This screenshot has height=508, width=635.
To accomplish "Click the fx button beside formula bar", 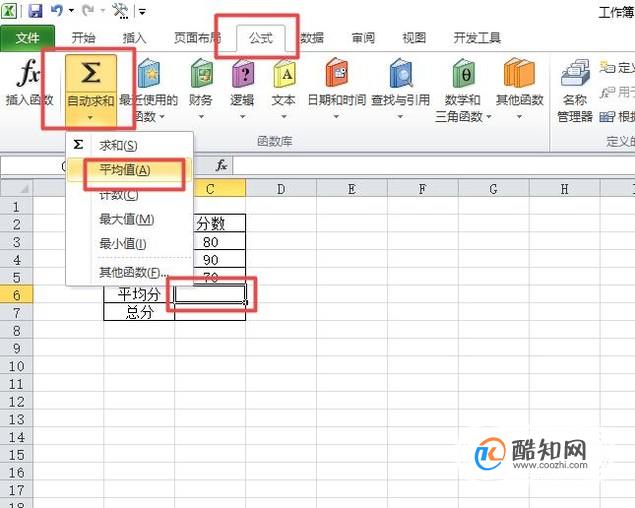I will coord(222,165).
